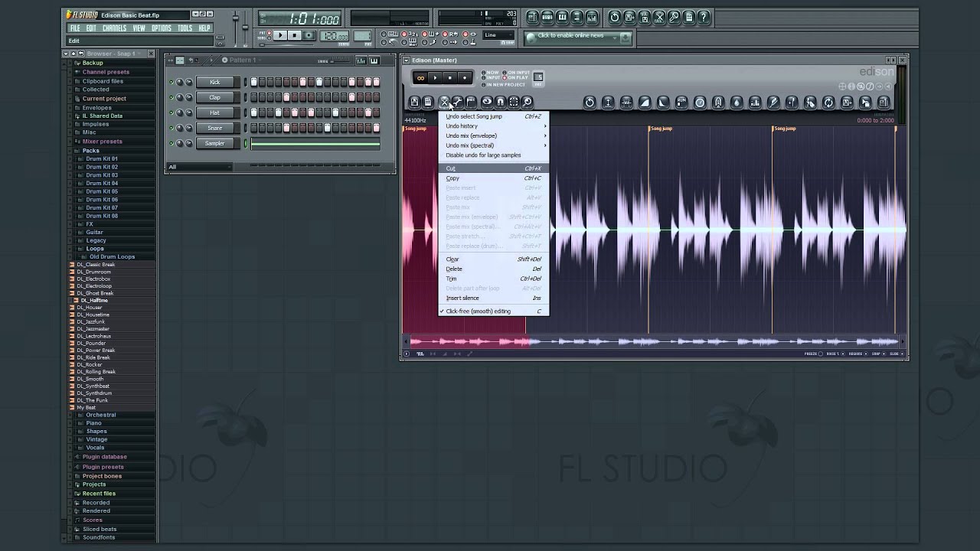Click the Snare channel button
Screen dimensions: 980x551
(215, 128)
